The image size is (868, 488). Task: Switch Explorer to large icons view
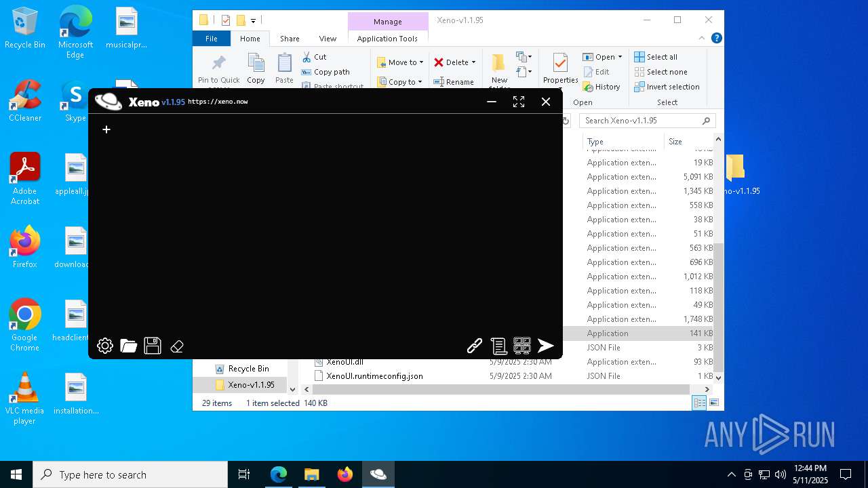click(x=713, y=403)
